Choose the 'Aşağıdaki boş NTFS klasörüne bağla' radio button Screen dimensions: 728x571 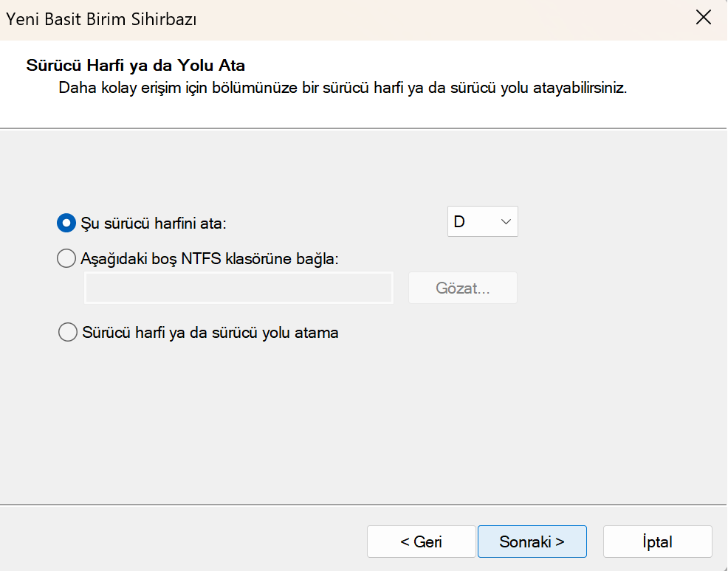tap(66, 259)
